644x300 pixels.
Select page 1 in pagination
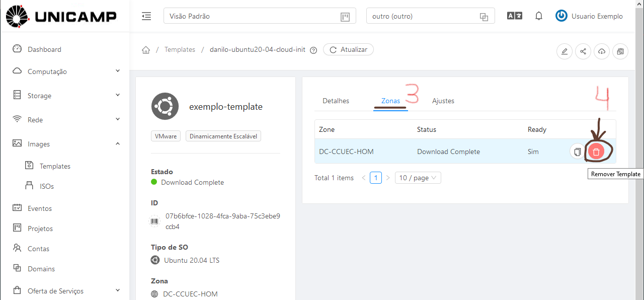point(376,178)
